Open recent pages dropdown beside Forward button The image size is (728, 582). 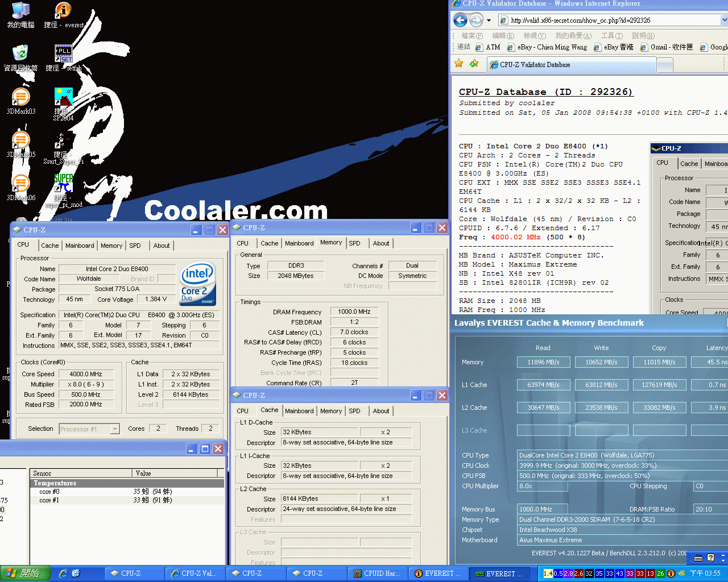click(489, 20)
